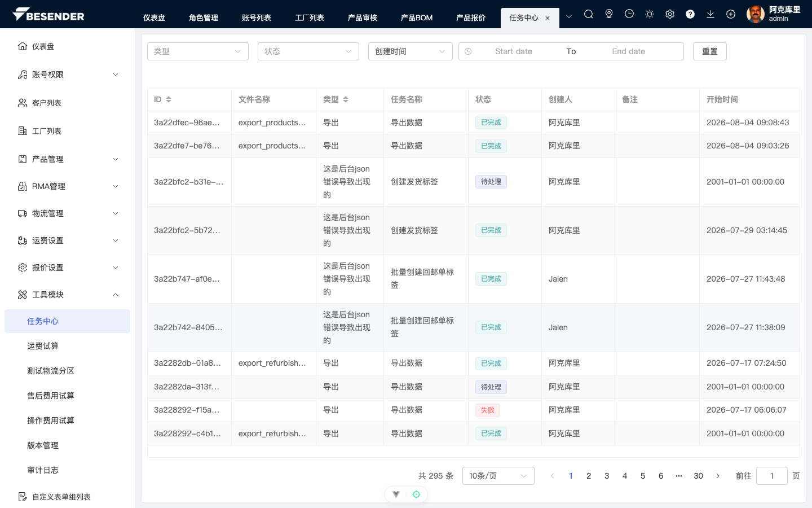Open 运费试算 in sidebar
Viewport: 812px width, 508px height.
(x=68, y=346)
